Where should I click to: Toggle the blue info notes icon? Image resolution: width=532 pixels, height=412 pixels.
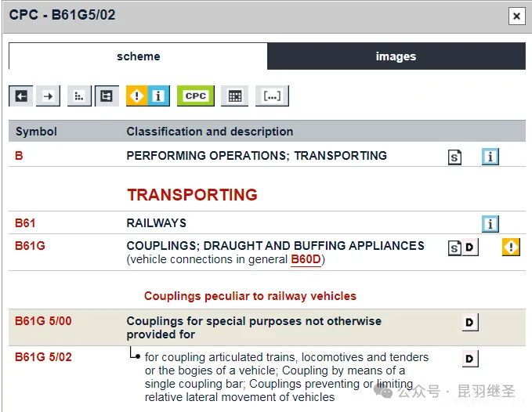pyautogui.click(x=157, y=96)
